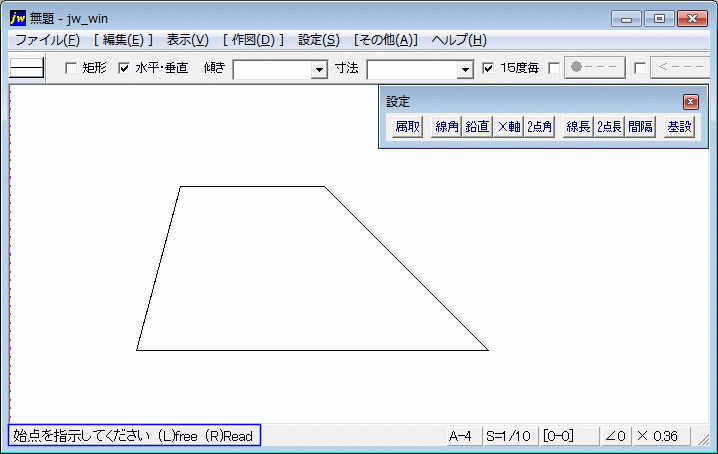Click the 間隔 button
Image resolution: width=718 pixels, height=454 pixels.
pos(640,126)
